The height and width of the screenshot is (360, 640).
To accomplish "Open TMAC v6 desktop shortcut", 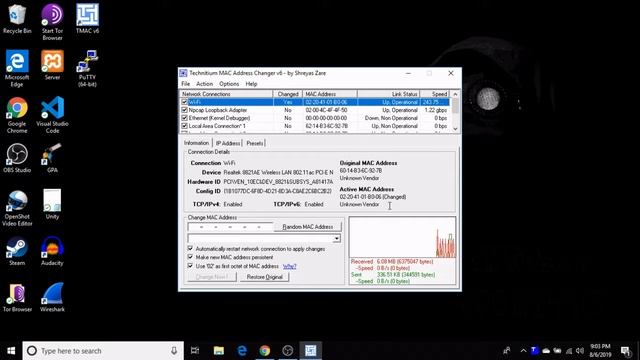I will coord(87,19).
